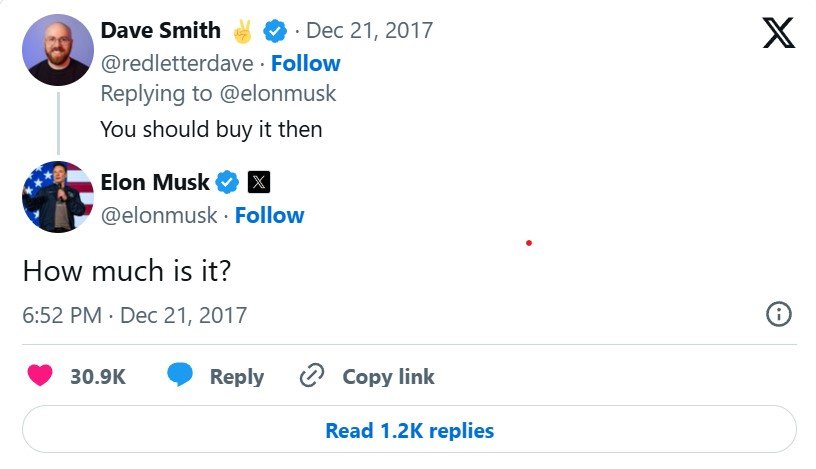The height and width of the screenshot is (469, 816).
Task: Click Copy link text
Action: (x=388, y=376)
